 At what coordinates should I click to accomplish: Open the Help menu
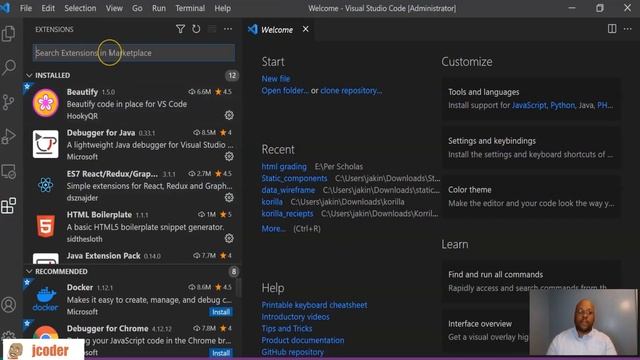click(x=222, y=8)
